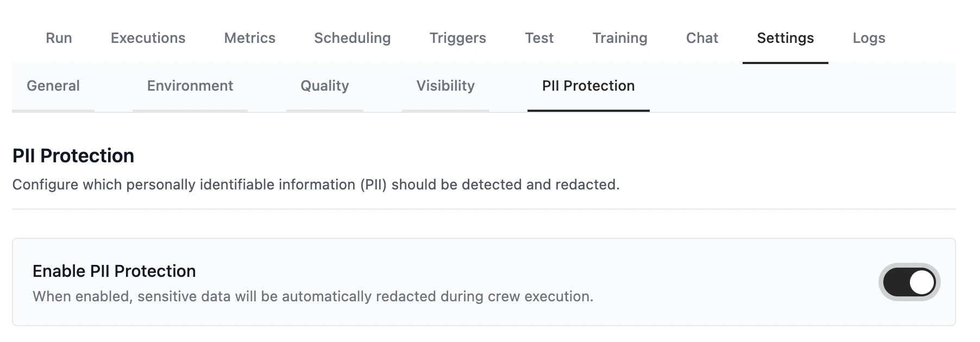Screen dimensions: 980x342
Task: Select the PII Protection settings tab
Action: tap(588, 86)
